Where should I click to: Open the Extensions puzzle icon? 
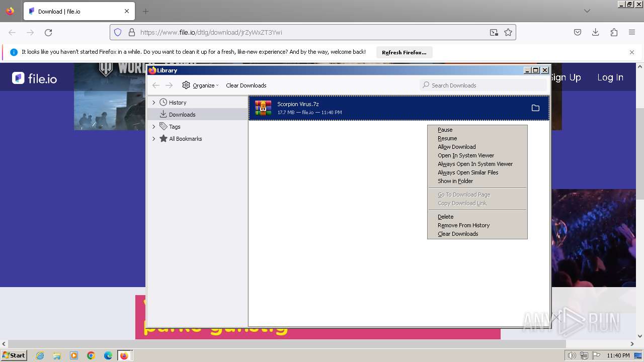point(614,32)
